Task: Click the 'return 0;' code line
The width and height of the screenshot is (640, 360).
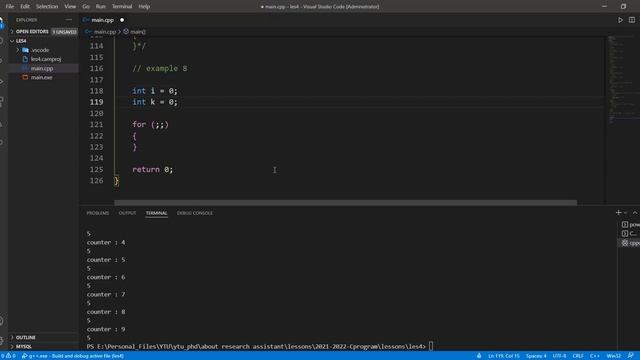Action: (x=153, y=169)
